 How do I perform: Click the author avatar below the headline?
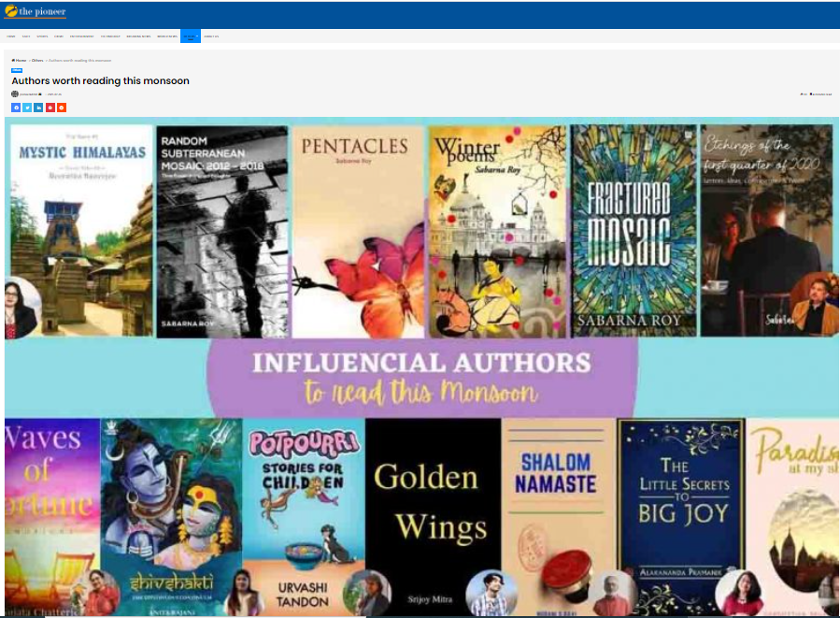tap(15, 94)
